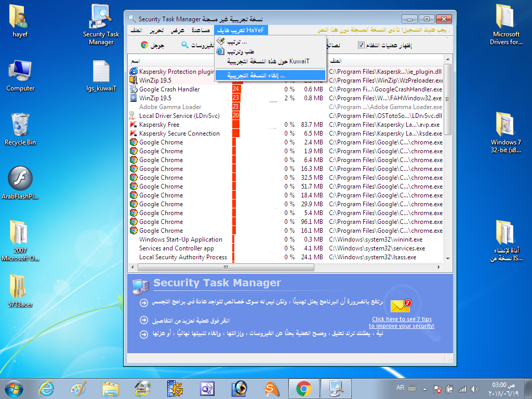
Task: Open the volume speaker tray icon
Action: pos(475,389)
